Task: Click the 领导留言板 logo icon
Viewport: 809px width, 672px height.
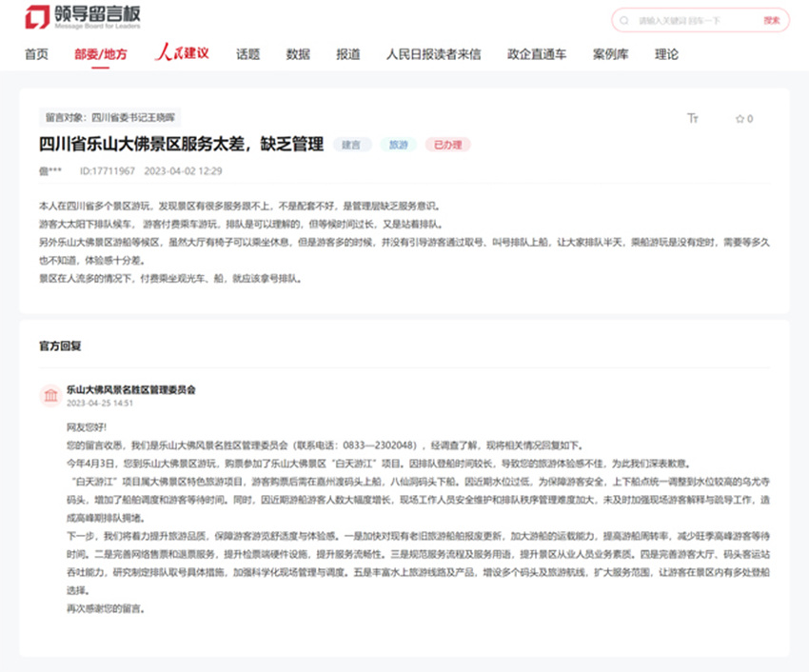Action: pos(37,17)
